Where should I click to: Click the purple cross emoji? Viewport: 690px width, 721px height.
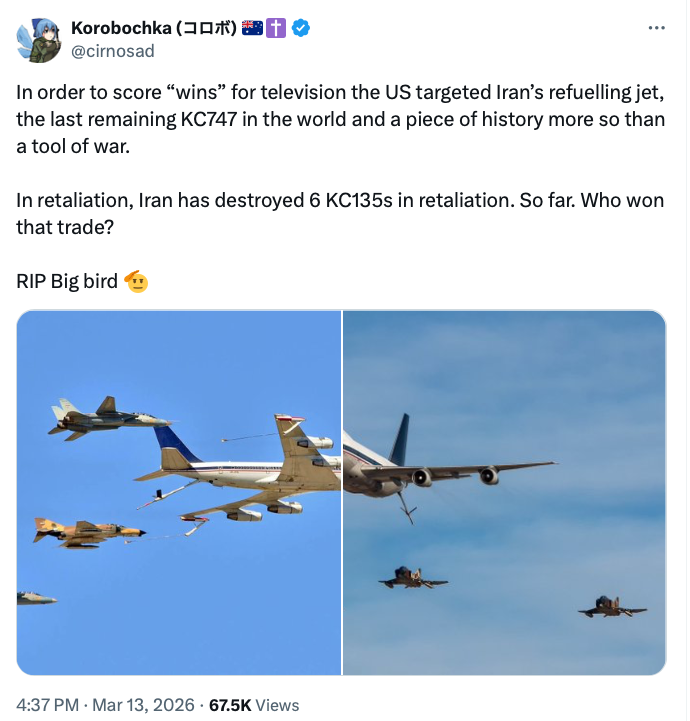tap(276, 28)
